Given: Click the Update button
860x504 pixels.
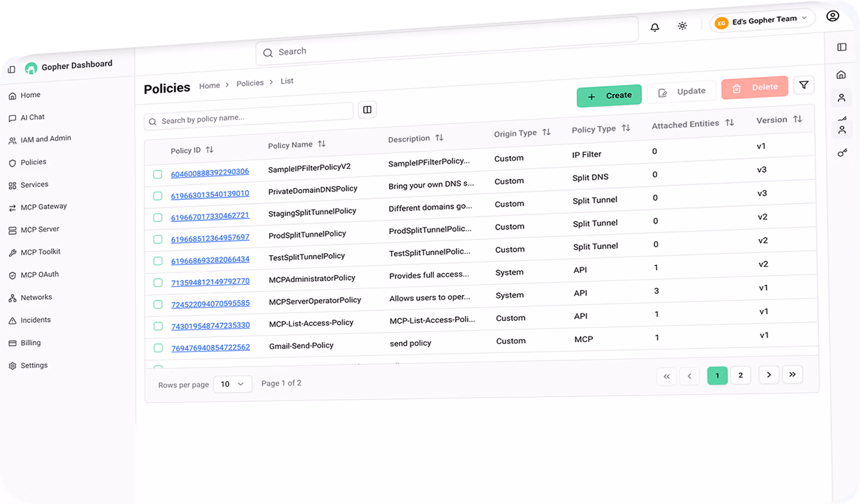Looking at the screenshot, I should pos(682,92).
